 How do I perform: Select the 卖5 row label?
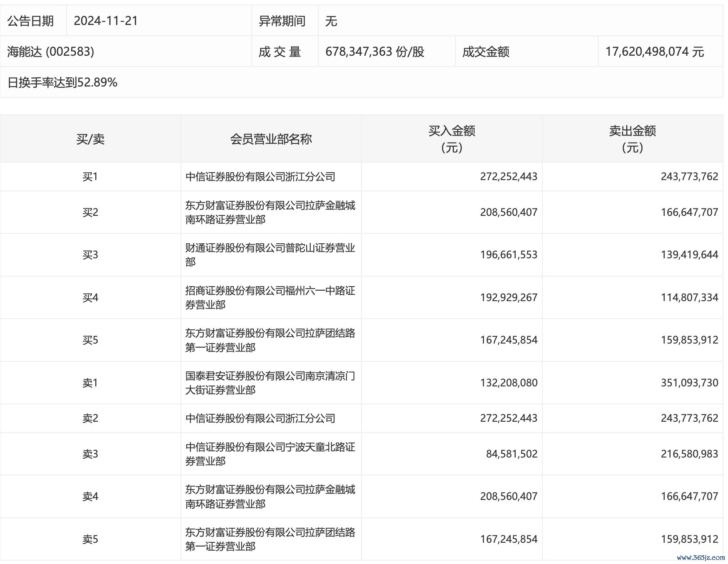(x=90, y=539)
